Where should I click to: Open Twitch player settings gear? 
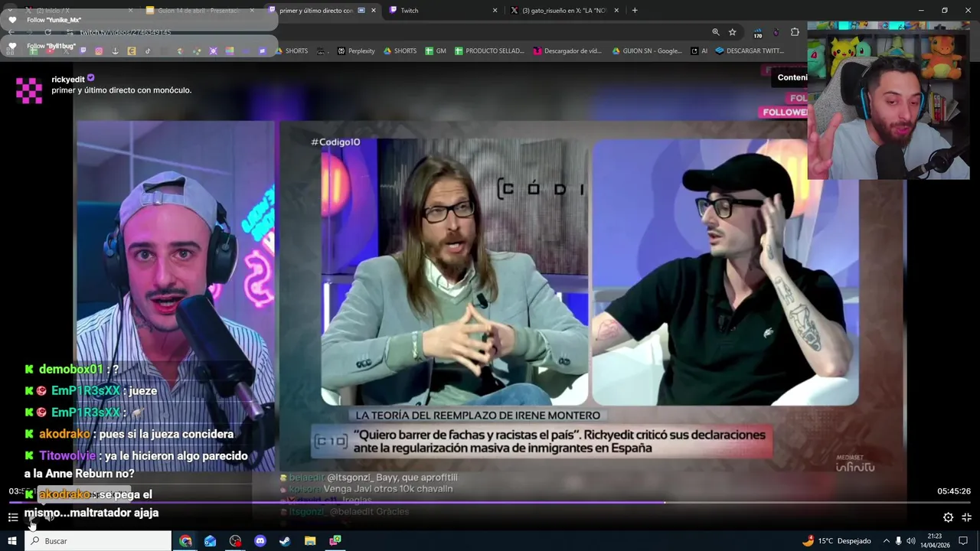point(948,517)
